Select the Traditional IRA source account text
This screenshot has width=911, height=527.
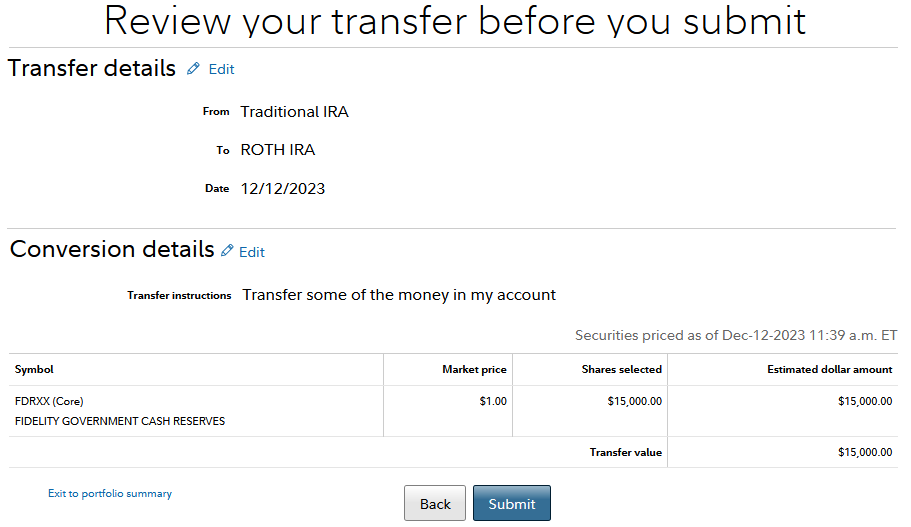pos(295,112)
